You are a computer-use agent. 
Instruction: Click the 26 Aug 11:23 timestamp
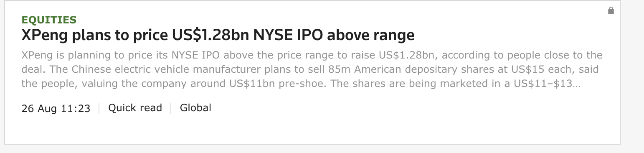coord(56,108)
